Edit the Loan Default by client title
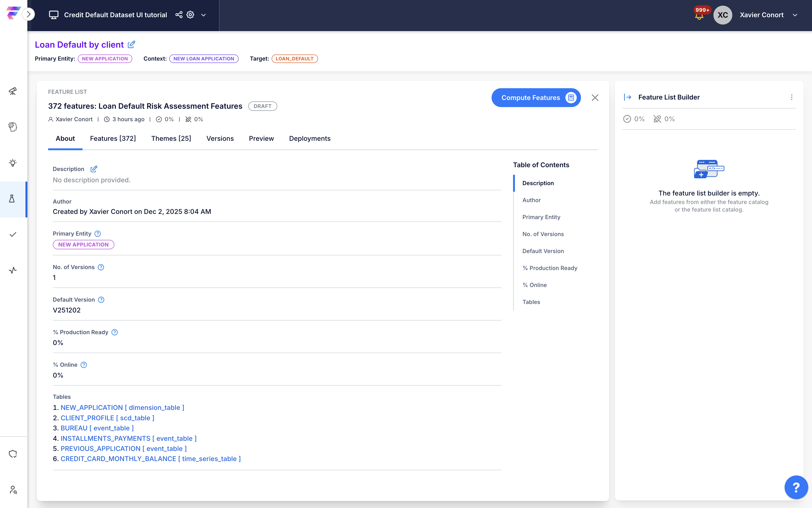Screen dimensions: 812x508 click(131, 44)
